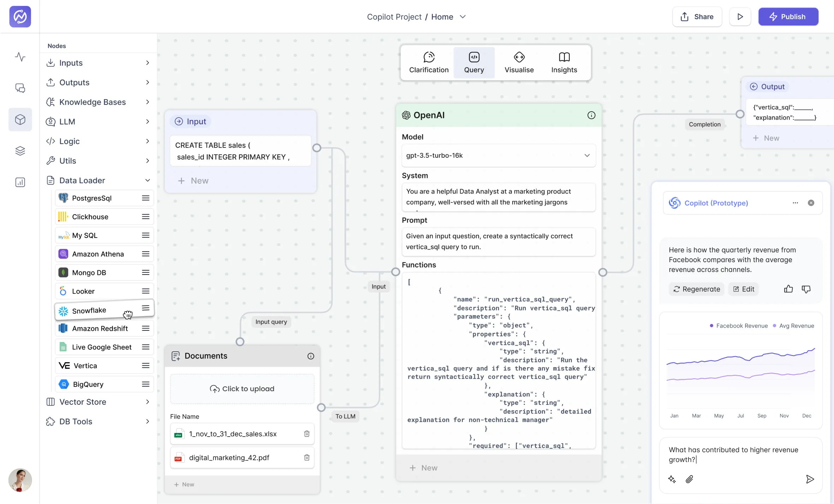Screen dimensions: 834x504
Task: Delete the 1_nov_to_31_dec_sales.xlsx file
Action: click(307, 433)
